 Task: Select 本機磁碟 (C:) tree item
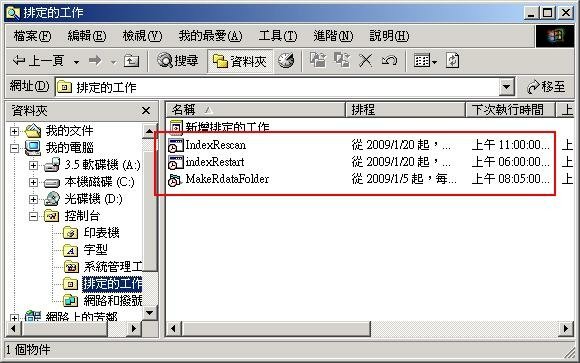[x=99, y=182]
